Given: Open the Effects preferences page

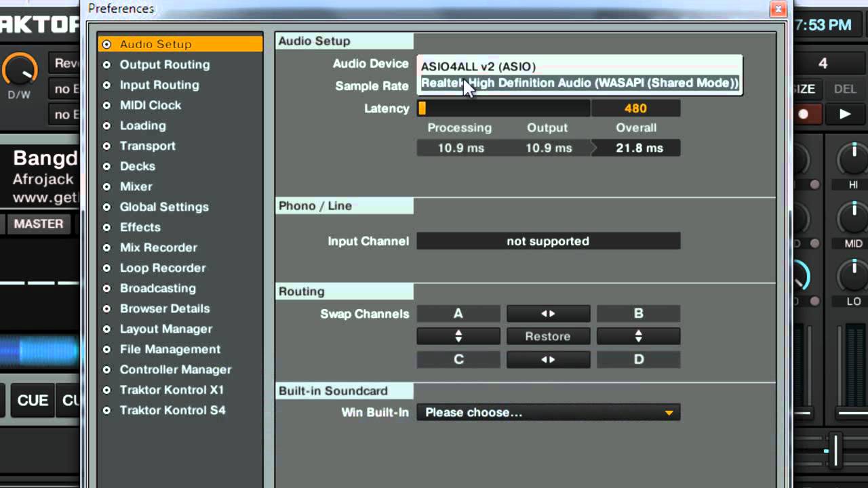Looking at the screenshot, I should point(140,227).
